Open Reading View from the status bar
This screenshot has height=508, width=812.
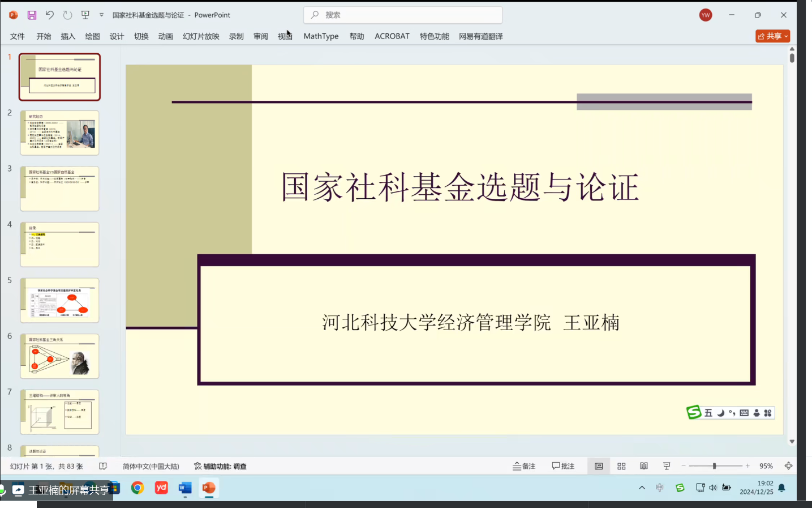tap(644, 466)
